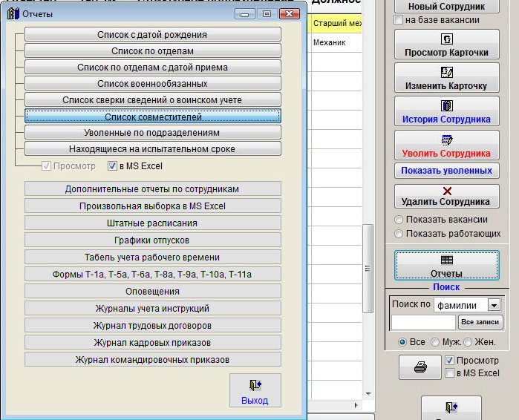Open 'Журналы учета инструкций'
The height and width of the screenshot is (420, 519).
pos(153,308)
